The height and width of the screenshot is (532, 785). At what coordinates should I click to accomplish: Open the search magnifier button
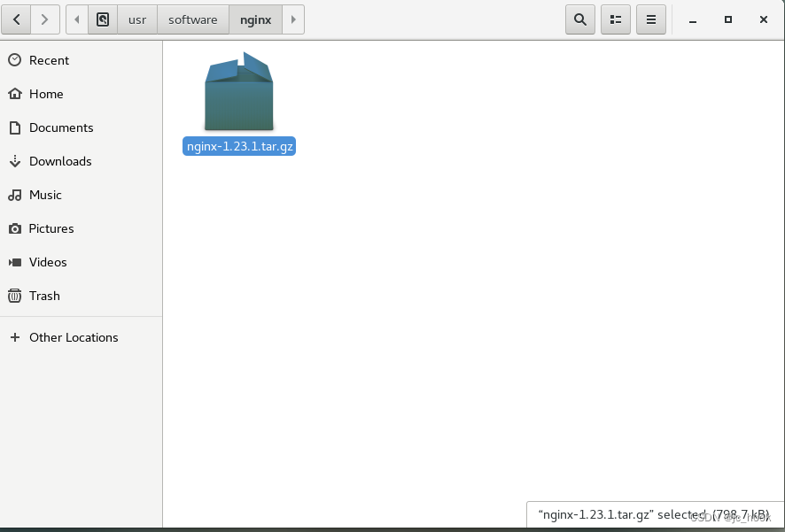(x=580, y=19)
